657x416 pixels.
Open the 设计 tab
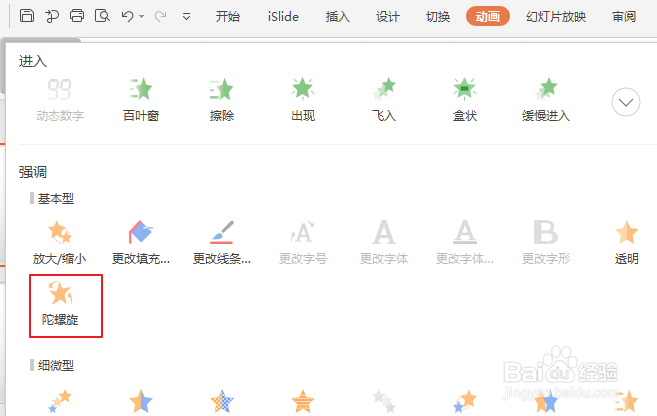click(x=388, y=16)
